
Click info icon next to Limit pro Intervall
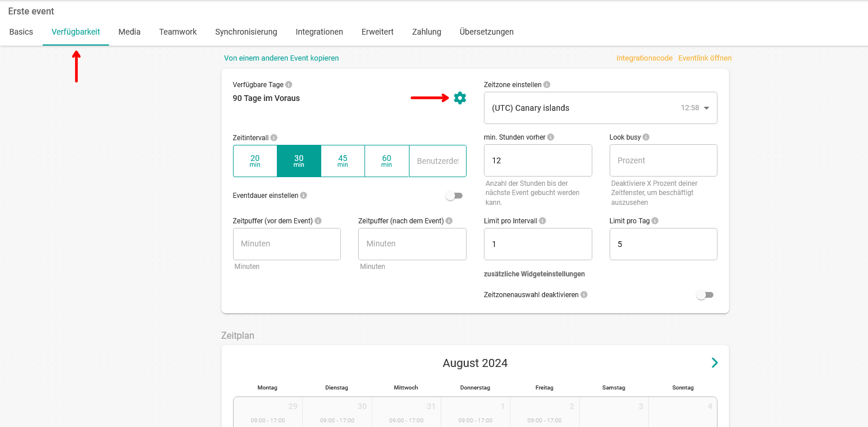click(542, 221)
